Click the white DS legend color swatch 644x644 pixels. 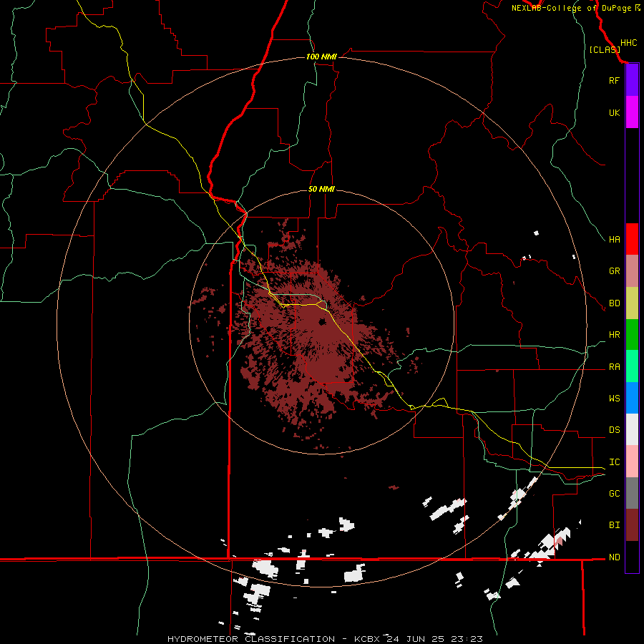[632, 429]
